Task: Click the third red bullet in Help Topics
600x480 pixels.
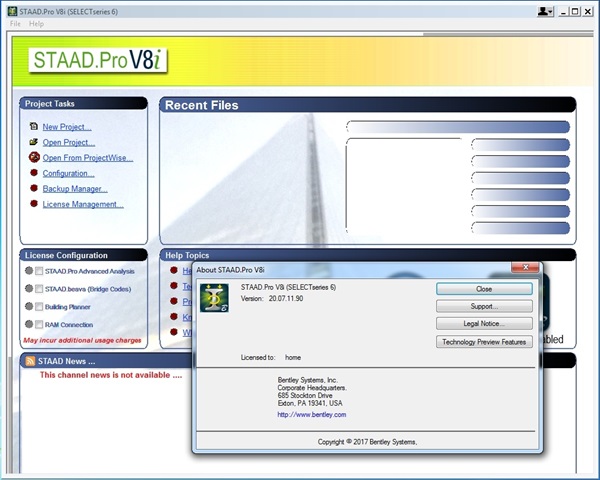Action: point(174,301)
